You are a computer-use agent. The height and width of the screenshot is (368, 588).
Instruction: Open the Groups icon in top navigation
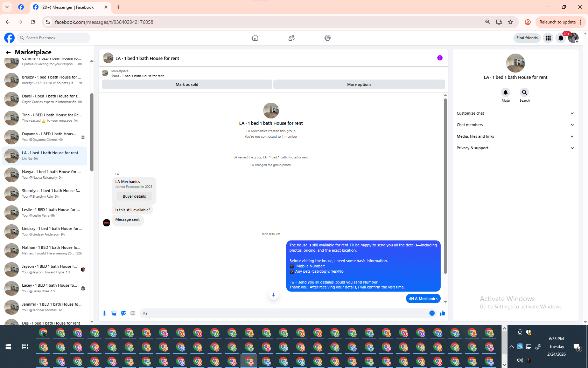pos(328,38)
